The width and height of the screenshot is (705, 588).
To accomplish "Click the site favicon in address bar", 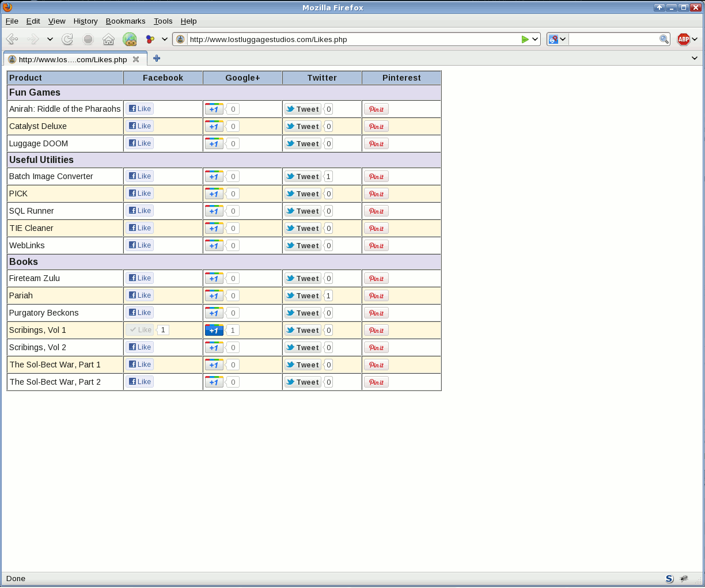I will tap(181, 39).
